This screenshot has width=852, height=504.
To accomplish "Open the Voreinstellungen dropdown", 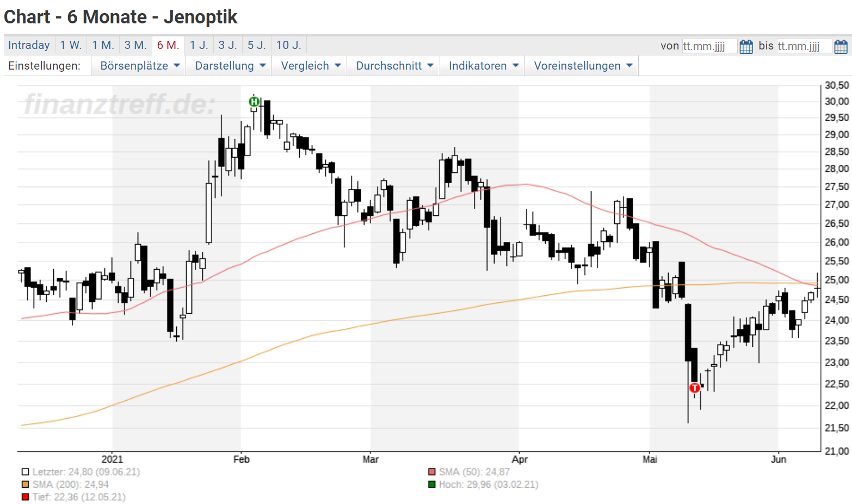I will click(x=582, y=66).
